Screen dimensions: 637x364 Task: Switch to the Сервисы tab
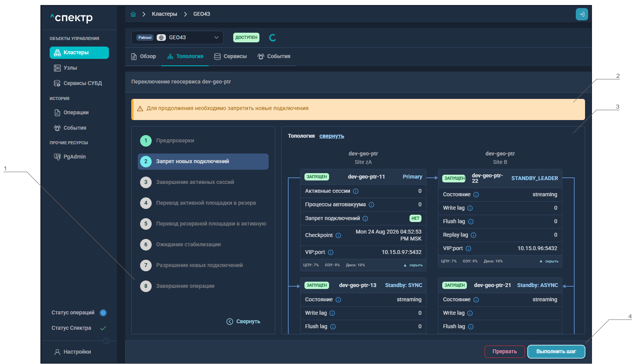click(x=231, y=57)
